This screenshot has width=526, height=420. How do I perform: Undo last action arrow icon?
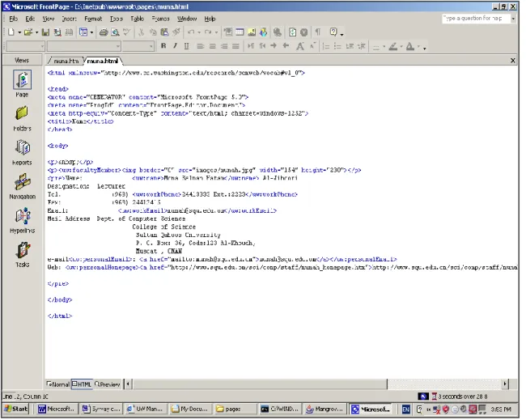pyautogui.click(x=191, y=32)
